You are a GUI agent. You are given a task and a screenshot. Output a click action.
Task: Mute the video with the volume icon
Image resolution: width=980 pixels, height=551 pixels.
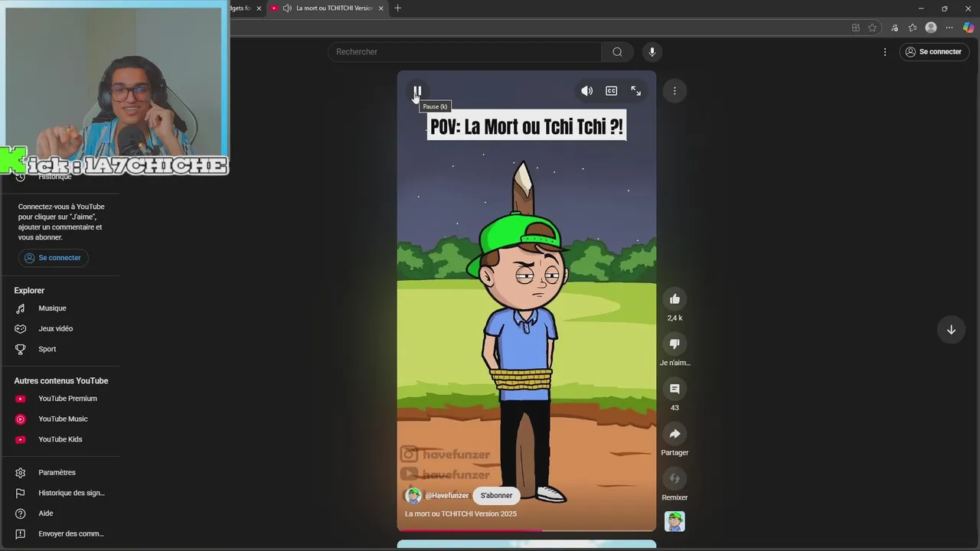(586, 91)
